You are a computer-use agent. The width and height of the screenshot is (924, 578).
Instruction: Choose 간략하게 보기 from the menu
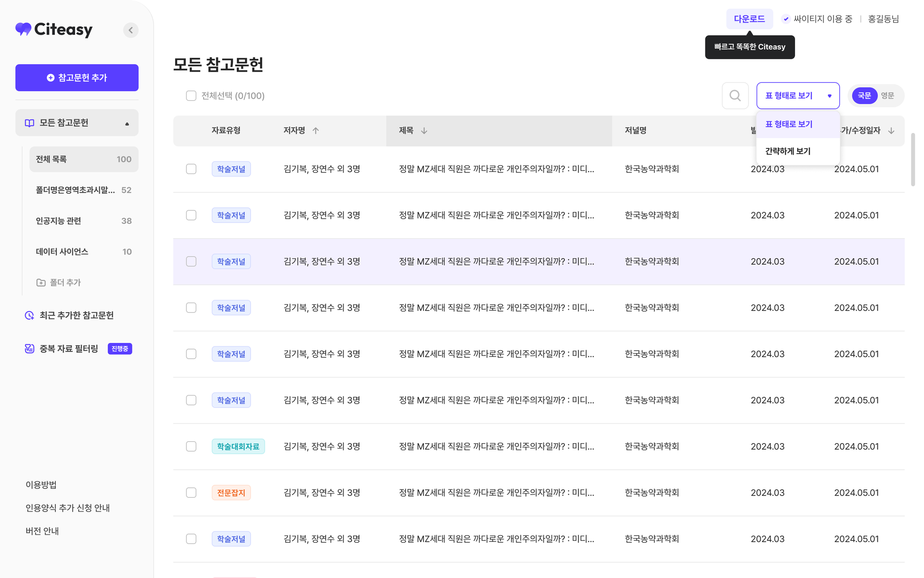tap(788, 151)
